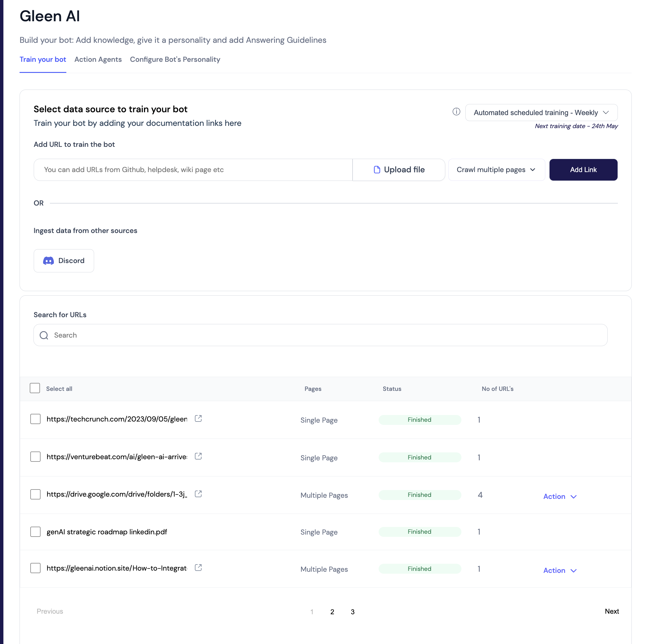Click the info icon beside training schedule
The image size is (653, 644).
(x=456, y=112)
